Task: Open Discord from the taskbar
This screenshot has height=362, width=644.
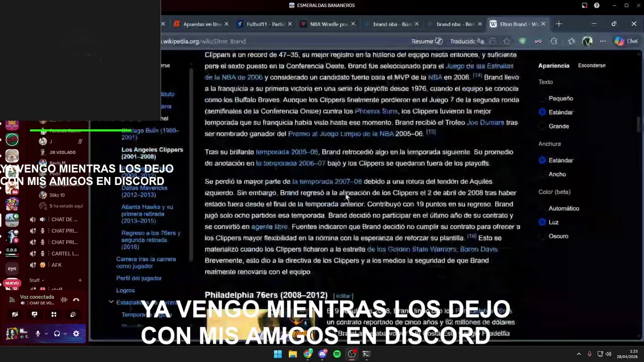Action: [323, 354]
